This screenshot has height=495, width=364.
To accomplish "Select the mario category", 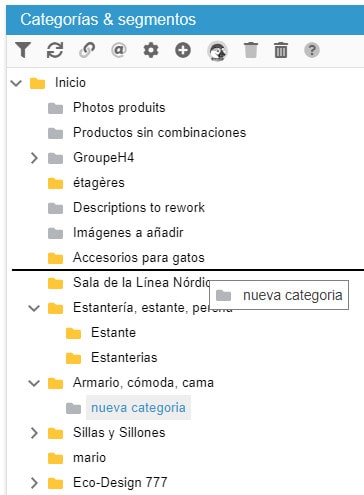I will click(89, 458).
